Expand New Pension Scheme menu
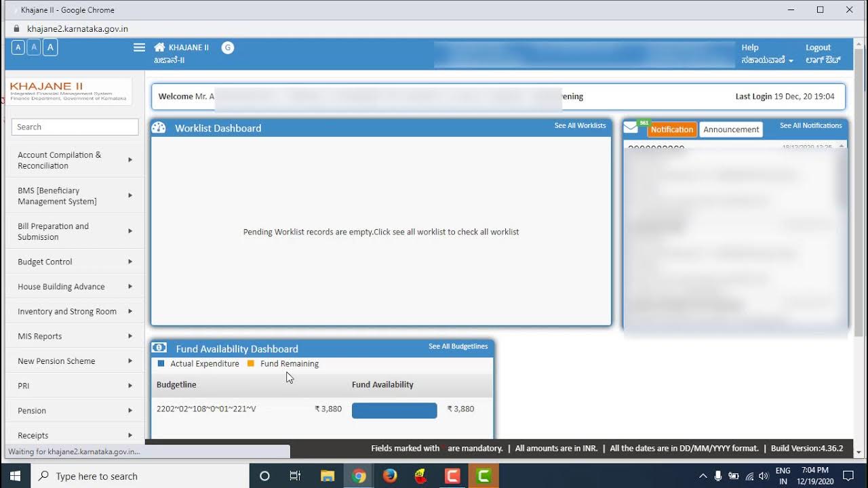Screen dimensions: 868x488 75,361
